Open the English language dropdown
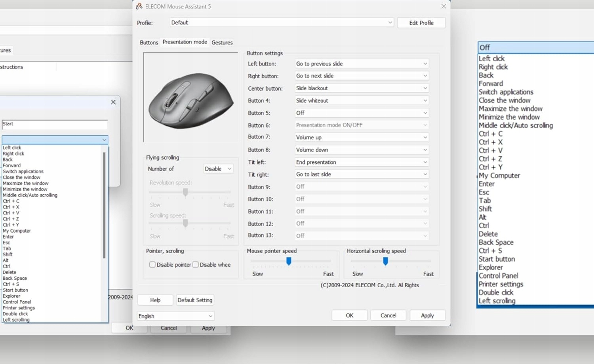Screen dimensions: 594x364 [175, 316]
